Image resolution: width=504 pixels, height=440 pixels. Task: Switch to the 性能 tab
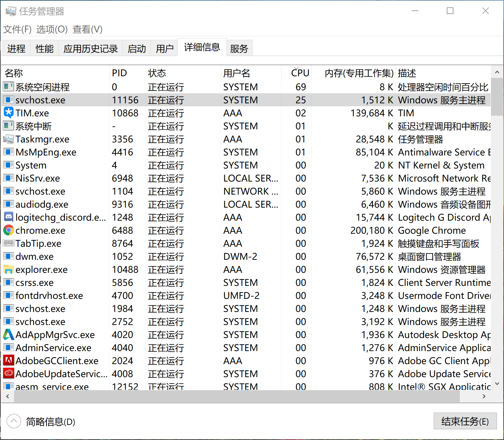click(x=45, y=48)
